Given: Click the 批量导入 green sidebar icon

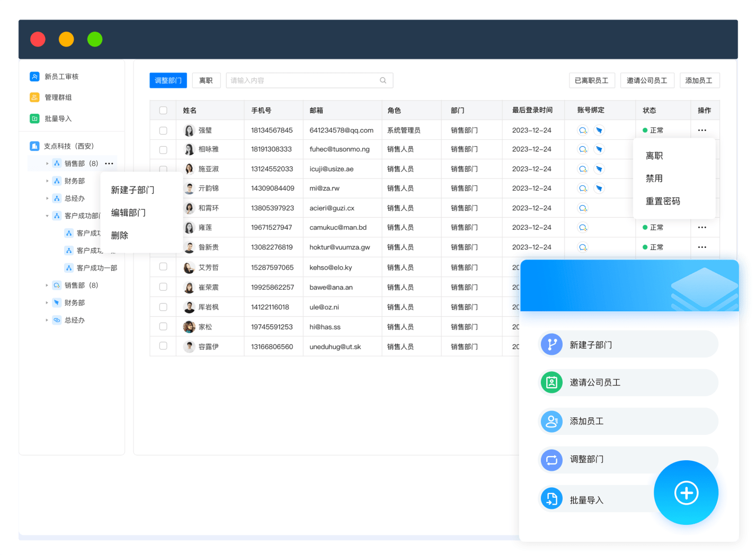Looking at the screenshot, I should [x=34, y=119].
